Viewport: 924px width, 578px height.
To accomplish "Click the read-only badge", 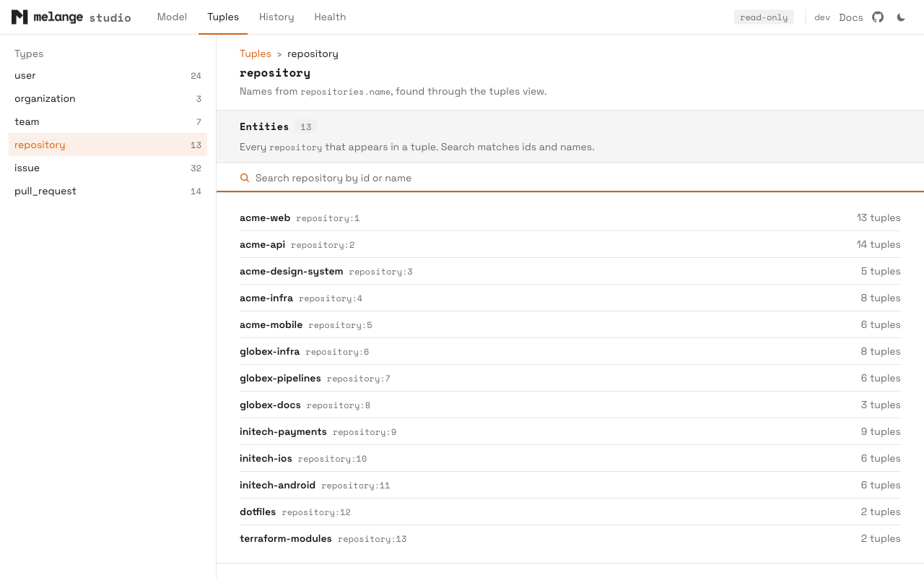I will coord(764,17).
